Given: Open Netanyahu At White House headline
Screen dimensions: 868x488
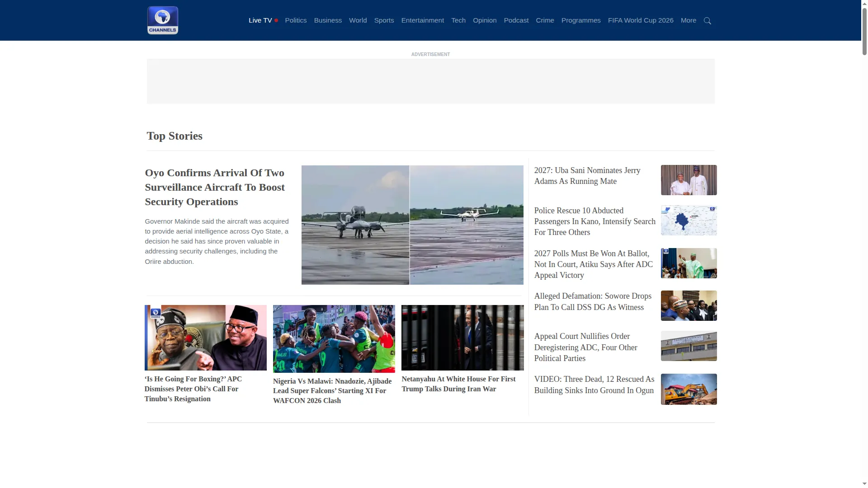Looking at the screenshot, I should tap(458, 384).
